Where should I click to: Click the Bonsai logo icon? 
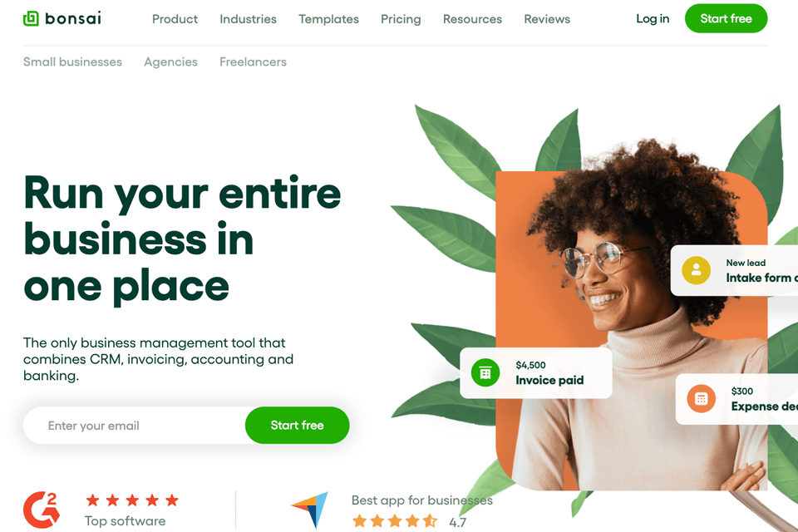click(31, 19)
